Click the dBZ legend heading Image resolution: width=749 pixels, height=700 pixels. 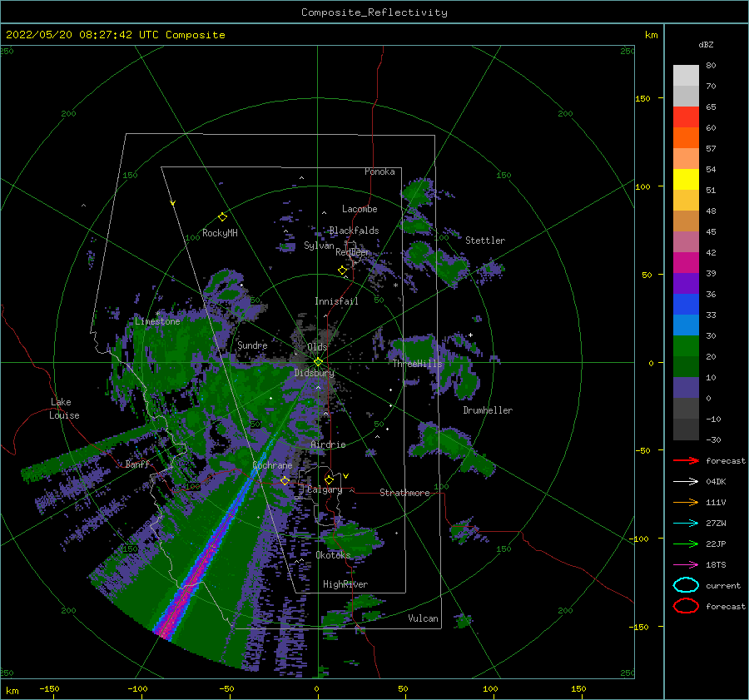(x=706, y=44)
